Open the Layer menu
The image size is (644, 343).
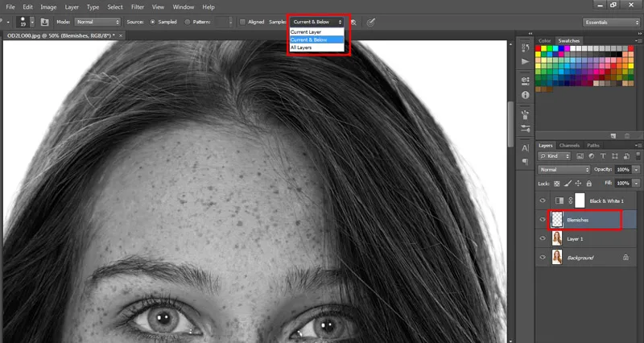coord(72,7)
